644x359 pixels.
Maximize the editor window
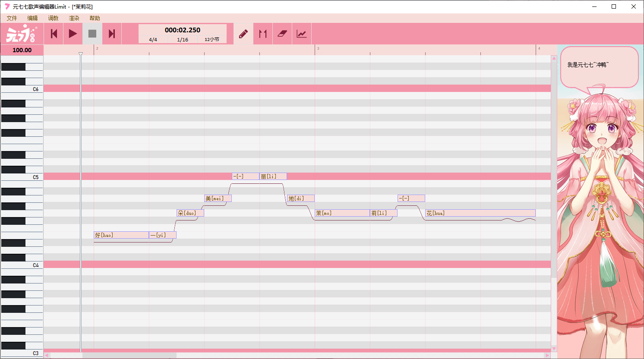(614, 6)
